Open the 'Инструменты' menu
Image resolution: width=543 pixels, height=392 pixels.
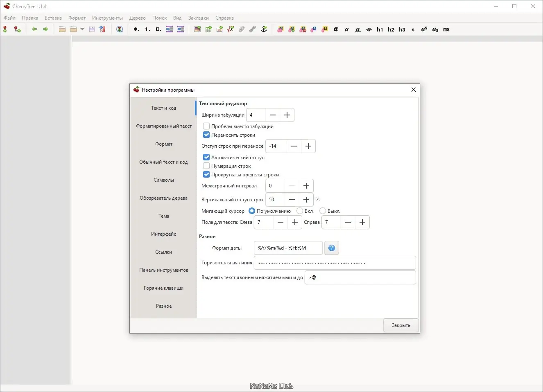107,18
